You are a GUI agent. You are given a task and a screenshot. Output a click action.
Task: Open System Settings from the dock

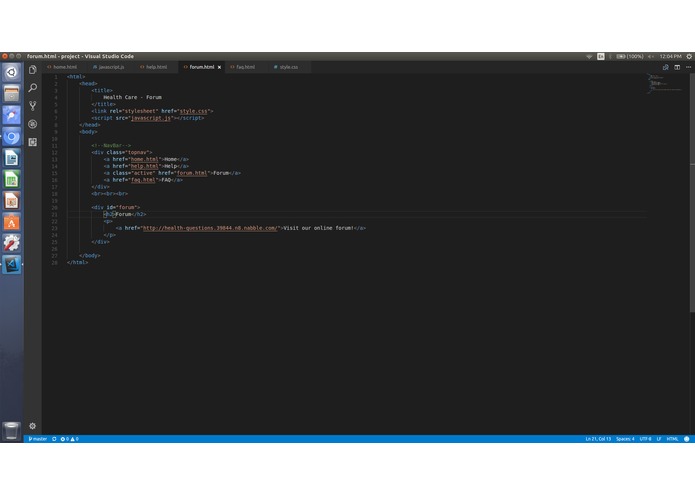[12, 243]
